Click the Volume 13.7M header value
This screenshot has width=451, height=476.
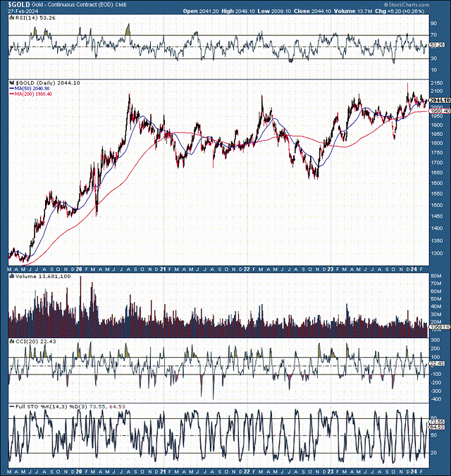click(x=353, y=11)
